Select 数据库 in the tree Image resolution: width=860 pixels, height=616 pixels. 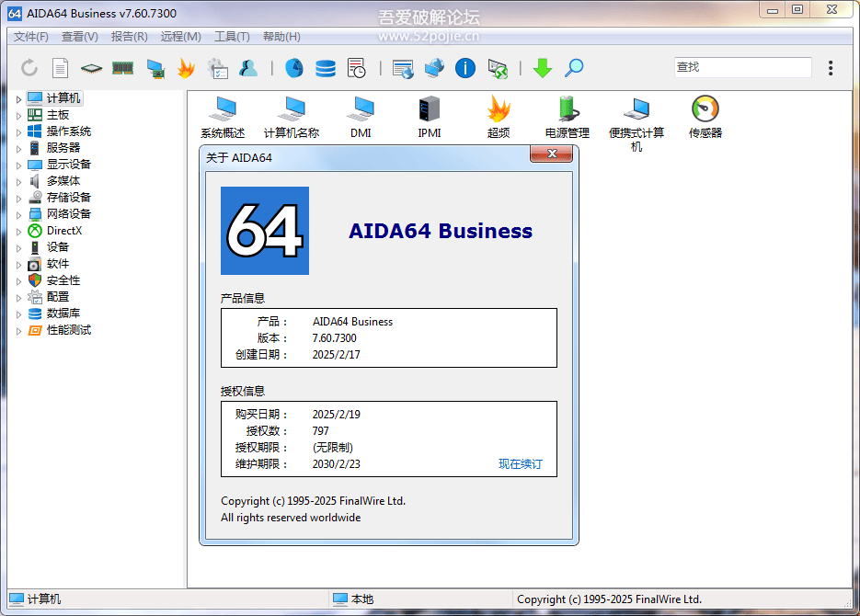point(63,313)
